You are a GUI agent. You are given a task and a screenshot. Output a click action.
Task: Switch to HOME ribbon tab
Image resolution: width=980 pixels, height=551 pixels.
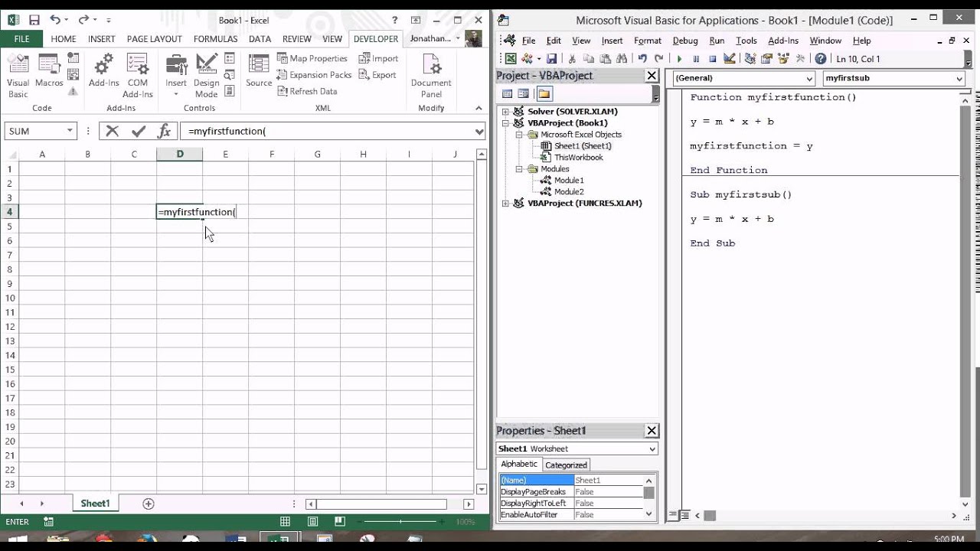click(64, 38)
